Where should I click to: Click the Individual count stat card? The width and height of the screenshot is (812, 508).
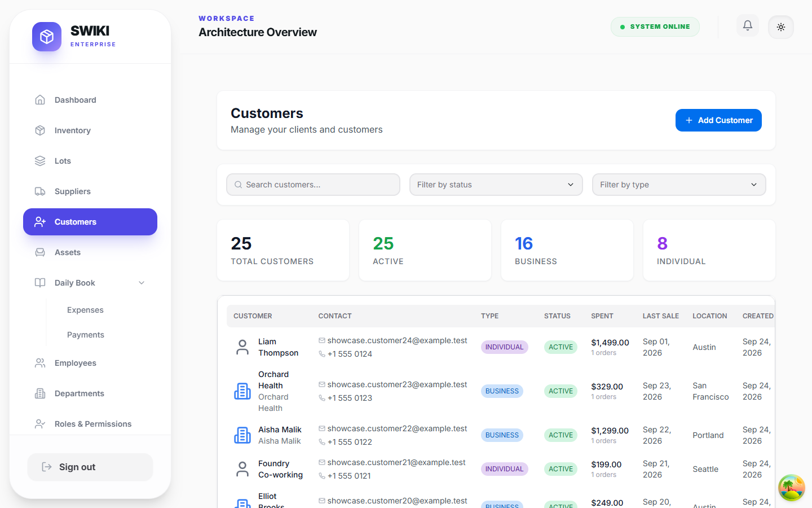click(x=709, y=250)
